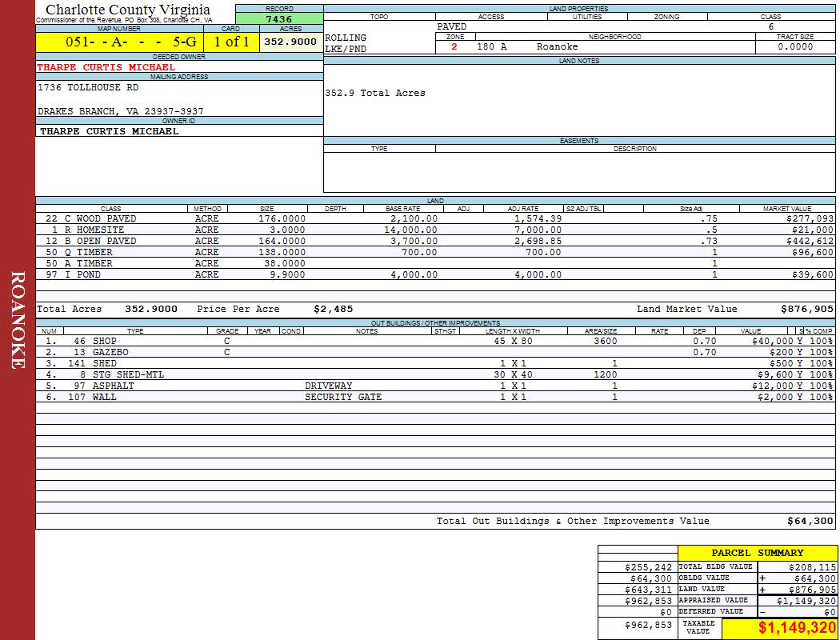Image resolution: width=840 pixels, height=640 pixels.
Task: Select the red taxable value $1,149,320
Action: point(797,629)
